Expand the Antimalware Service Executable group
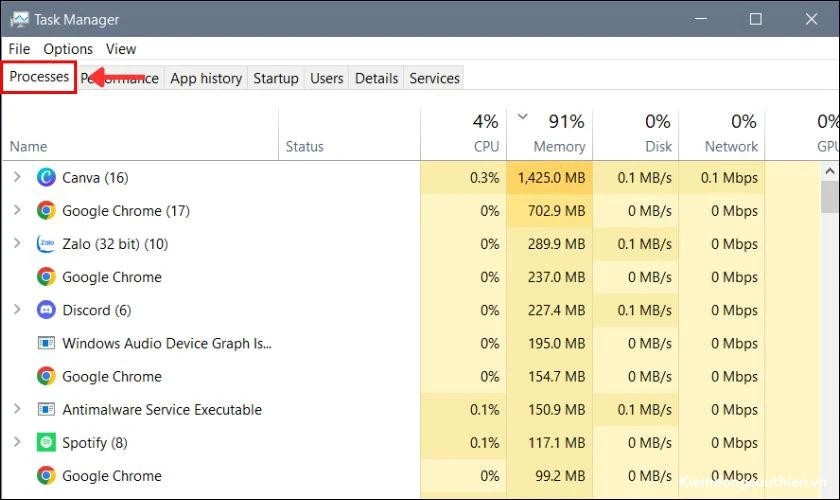Screen dimensions: 840x500 coord(17,409)
